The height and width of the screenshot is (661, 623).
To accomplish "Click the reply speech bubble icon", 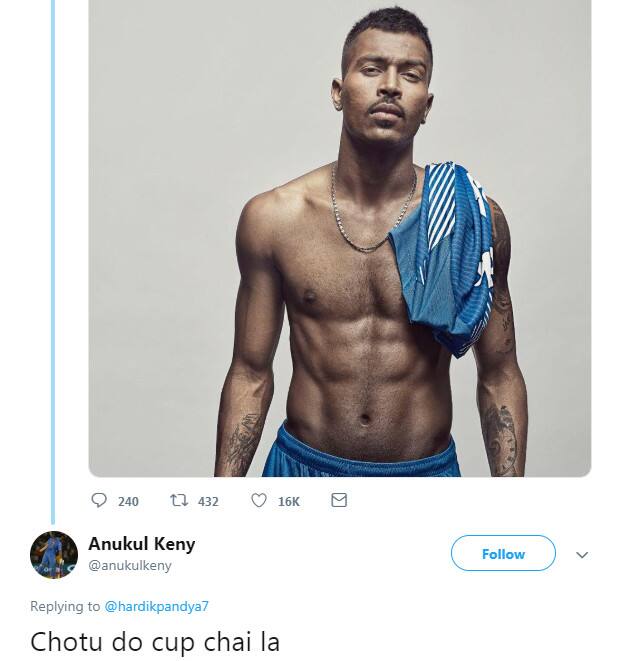I will 99,500.
